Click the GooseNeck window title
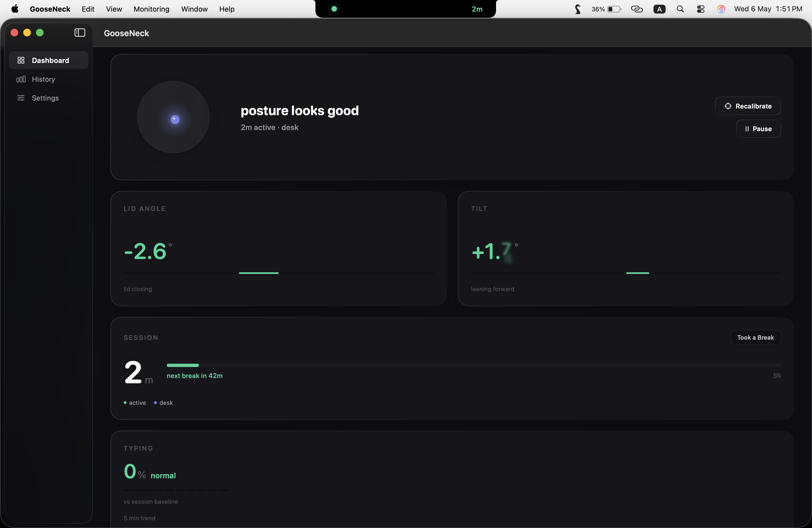The width and height of the screenshot is (812, 528). click(x=126, y=33)
